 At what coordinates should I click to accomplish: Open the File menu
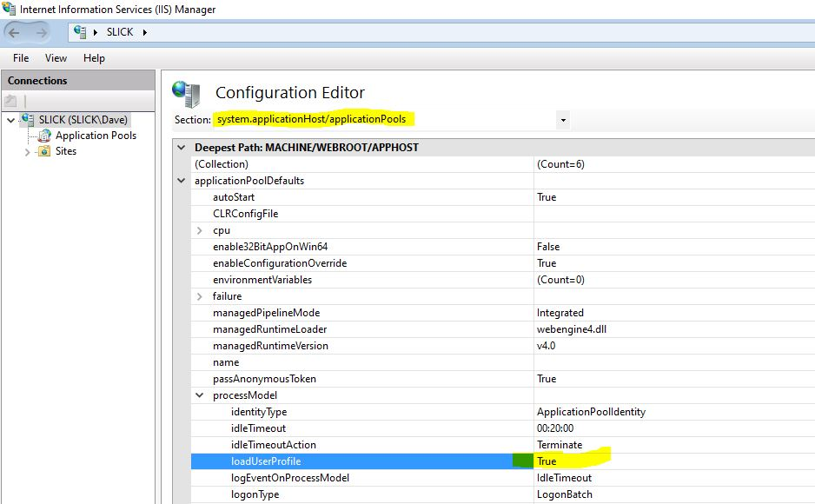[21, 58]
